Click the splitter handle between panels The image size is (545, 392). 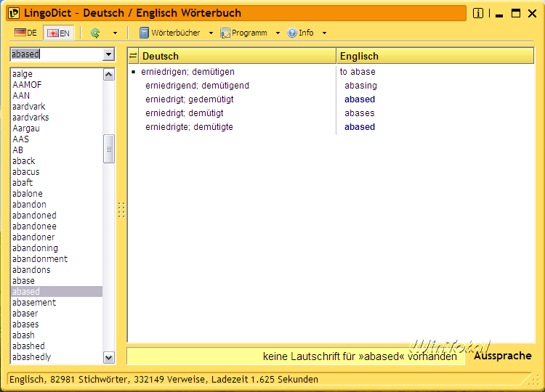point(121,210)
